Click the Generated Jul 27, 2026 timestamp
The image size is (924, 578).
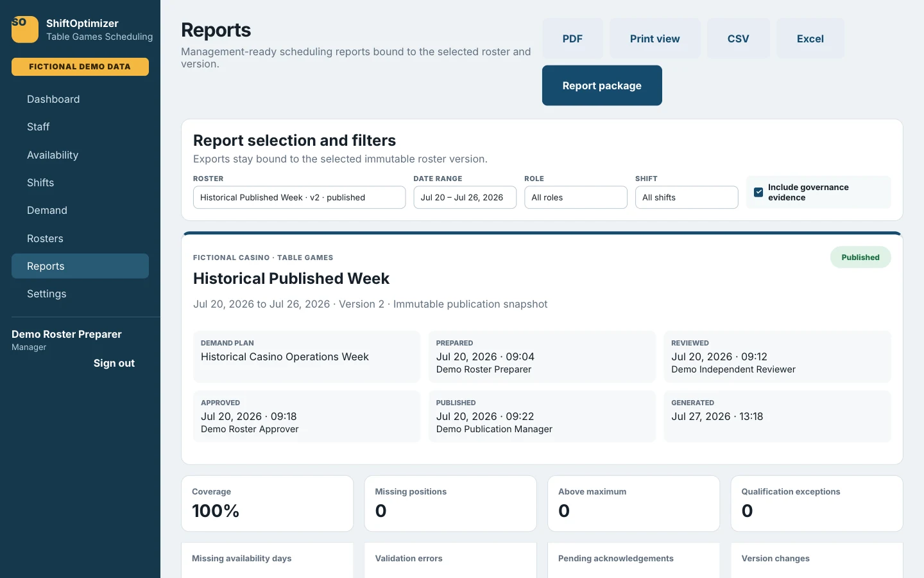click(717, 416)
